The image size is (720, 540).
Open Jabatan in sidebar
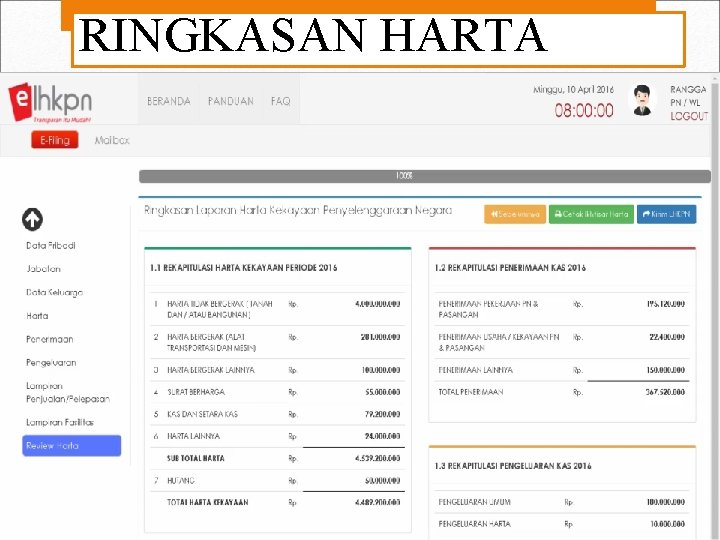click(x=43, y=269)
